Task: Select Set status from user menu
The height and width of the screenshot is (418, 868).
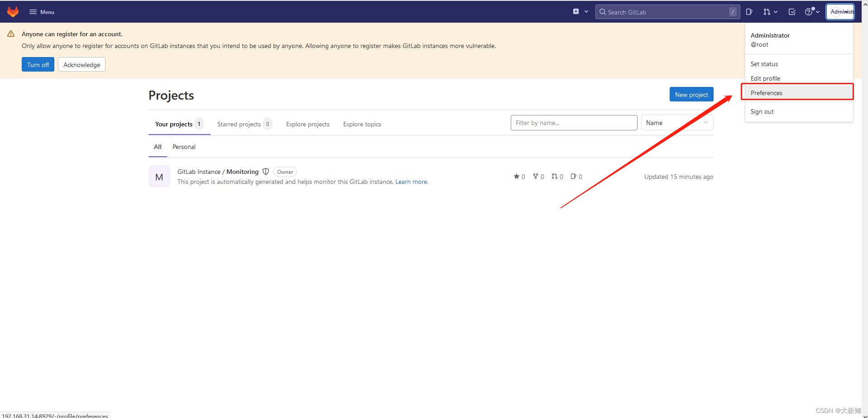Action: point(799,64)
